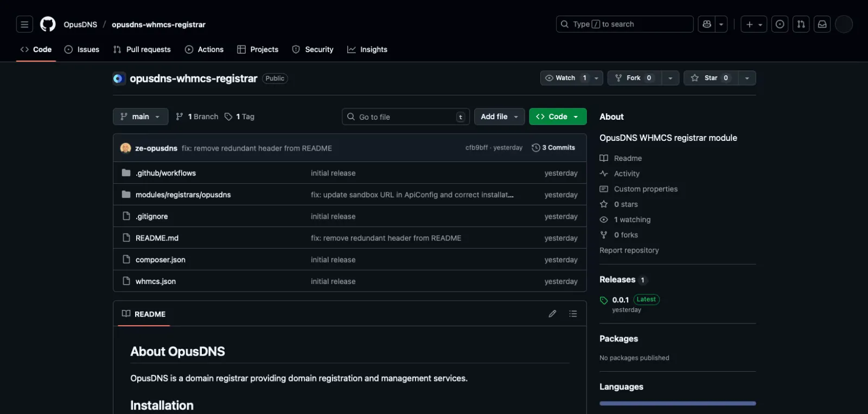Open the sandbox URL fix commit message
This screenshot has width=868, height=414.
[412, 195]
